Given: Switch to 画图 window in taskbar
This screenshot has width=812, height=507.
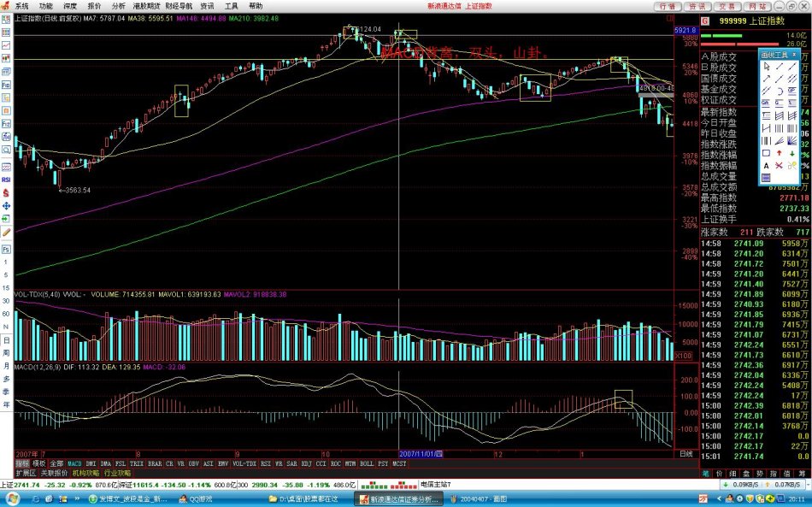Looking at the screenshot, I should [480, 499].
